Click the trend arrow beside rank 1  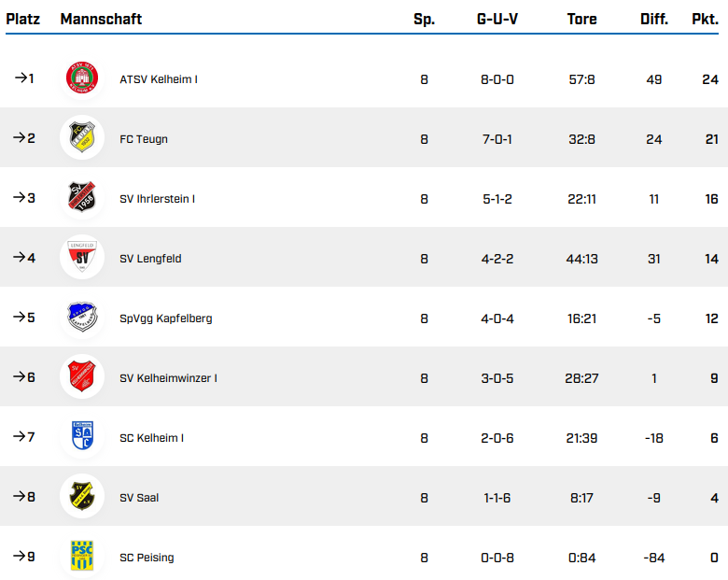(x=20, y=78)
